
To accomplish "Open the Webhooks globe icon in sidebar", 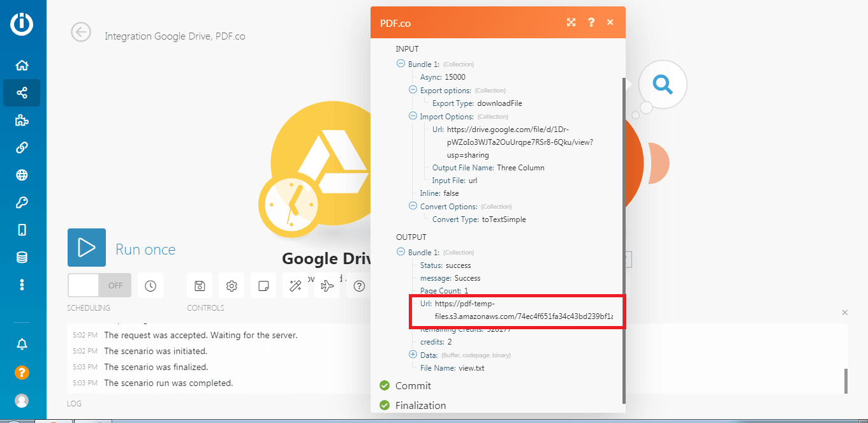I will pos(22,175).
